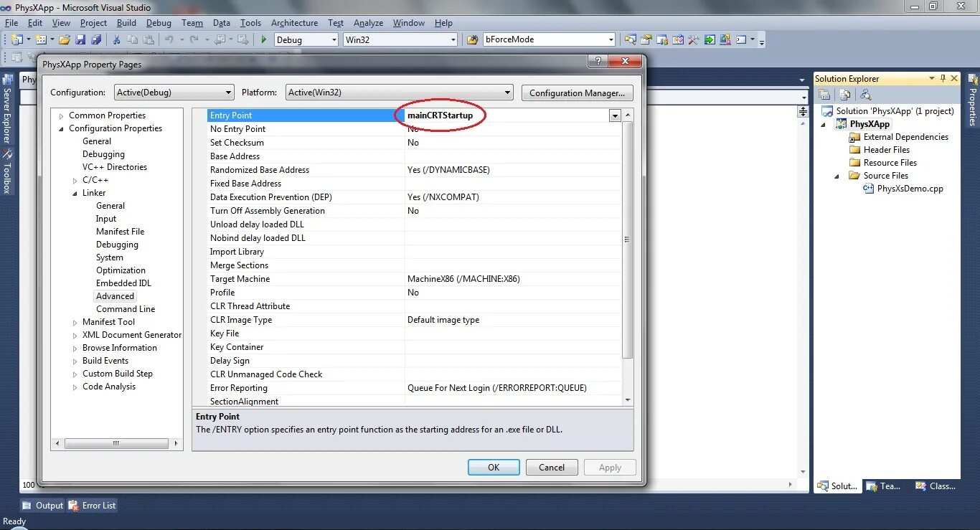Open the Analyze menu
Screen dimensions: 980x530
(x=368, y=22)
